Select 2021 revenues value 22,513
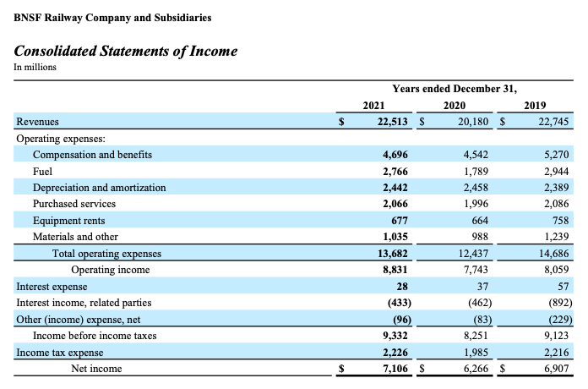The width and height of the screenshot is (588, 389). 392,122
